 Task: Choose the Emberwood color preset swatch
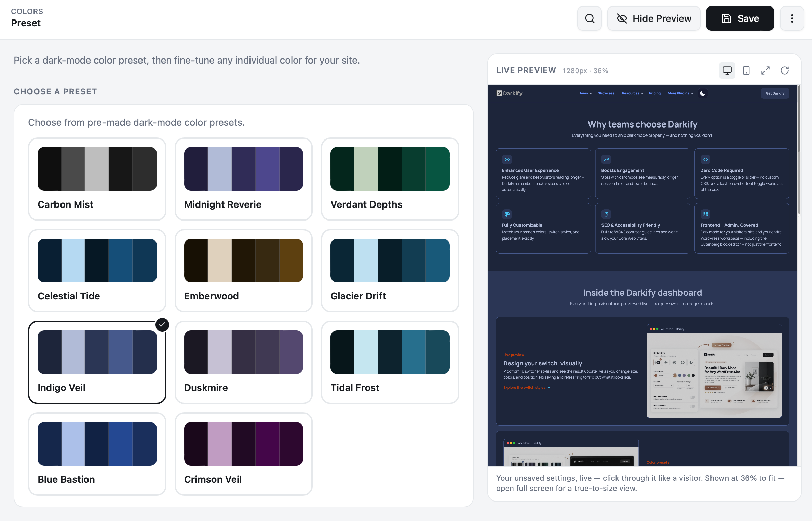(x=243, y=260)
